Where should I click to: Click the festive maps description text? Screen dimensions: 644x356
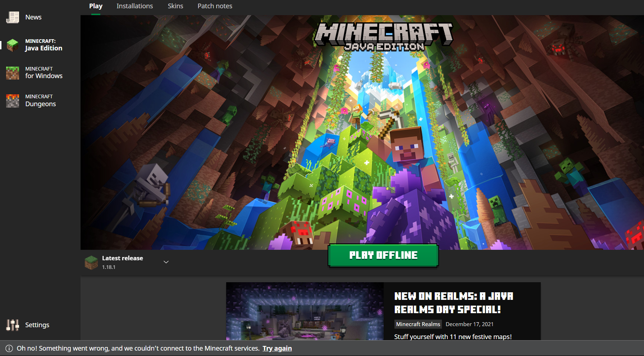(453, 337)
